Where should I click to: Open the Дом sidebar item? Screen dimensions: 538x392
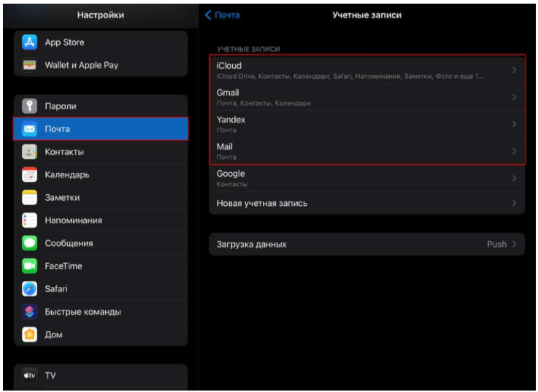coord(53,334)
